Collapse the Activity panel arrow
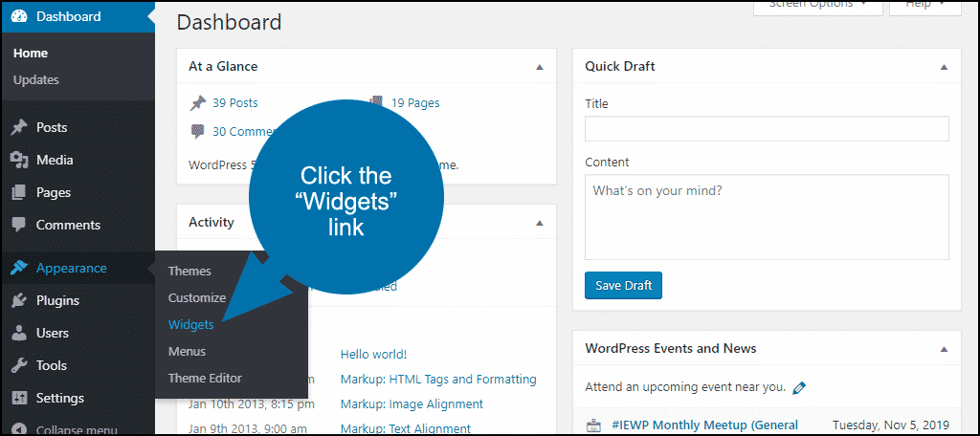The height and width of the screenshot is (436, 980). coord(540,223)
